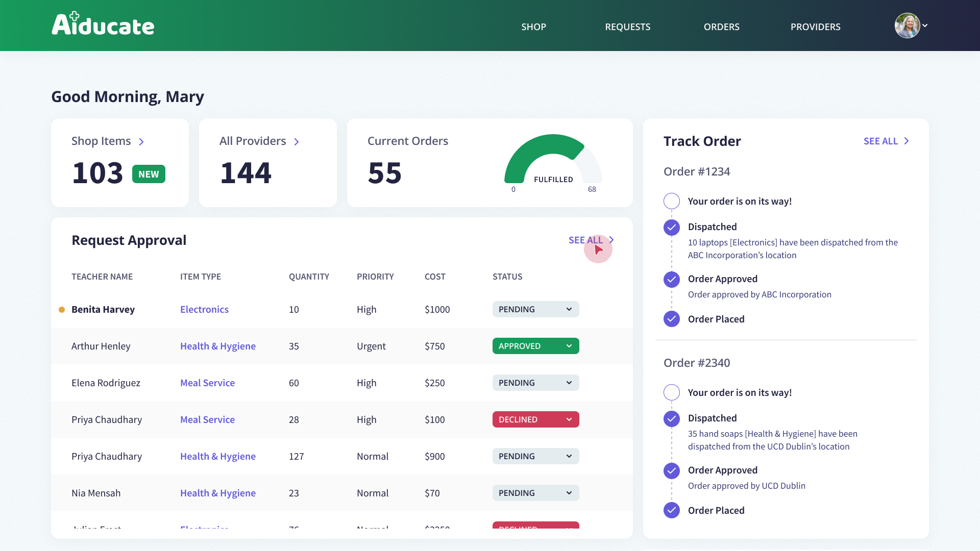This screenshot has width=980, height=551.
Task: Sort by TEACHER NAME column header
Action: (x=102, y=277)
